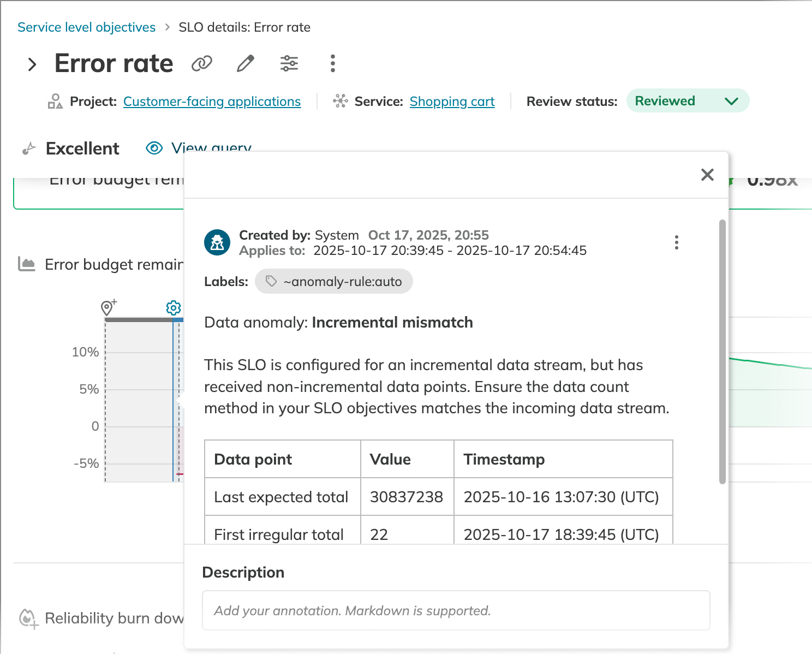Viewport: 812px width, 654px height.
Task: Edit the SLO using the pencil icon
Action: tap(244, 63)
